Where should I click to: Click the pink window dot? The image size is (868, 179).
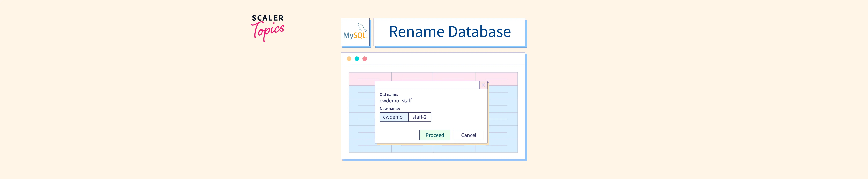(365, 59)
